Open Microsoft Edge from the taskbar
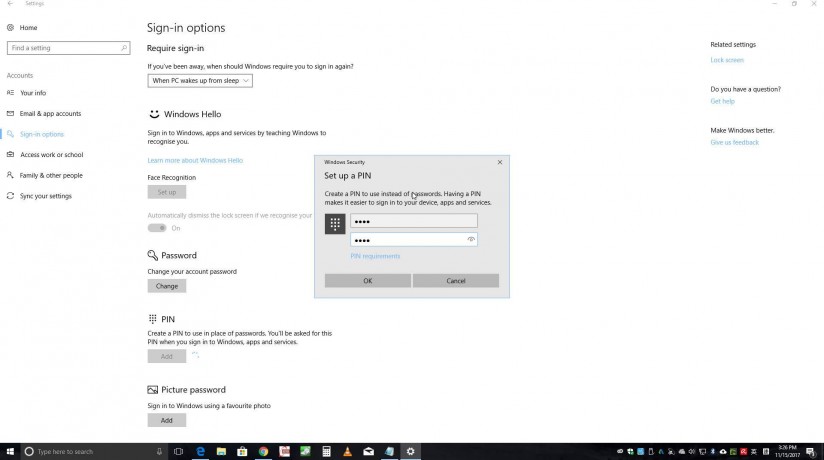824x460 pixels. 200,452
